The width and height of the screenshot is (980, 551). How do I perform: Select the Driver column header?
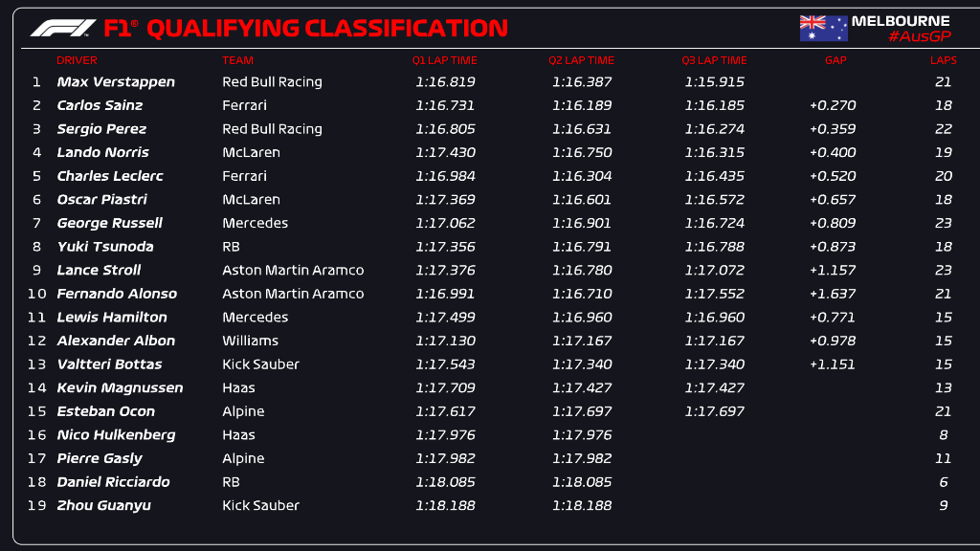[77, 60]
